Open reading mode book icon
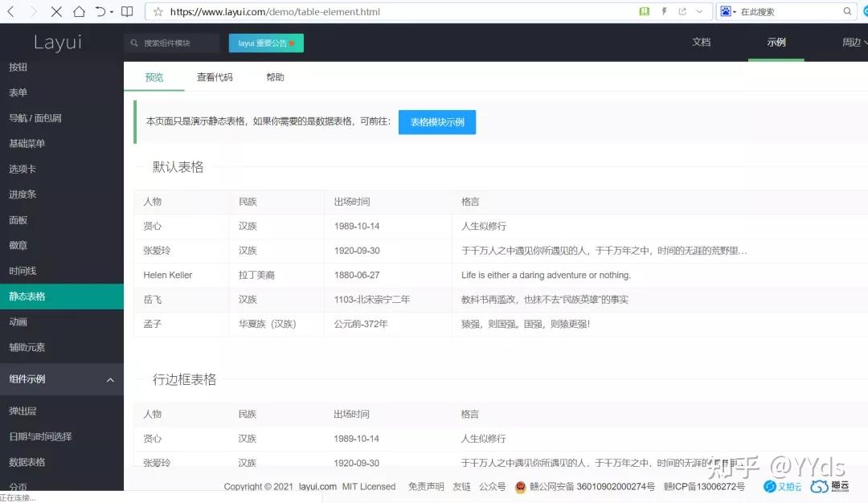 click(x=127, y=11)
